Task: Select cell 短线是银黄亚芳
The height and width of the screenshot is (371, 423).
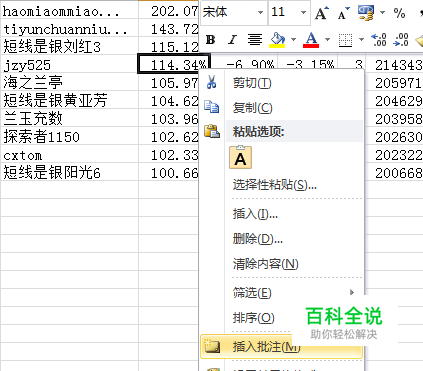Action: (69, 101)
